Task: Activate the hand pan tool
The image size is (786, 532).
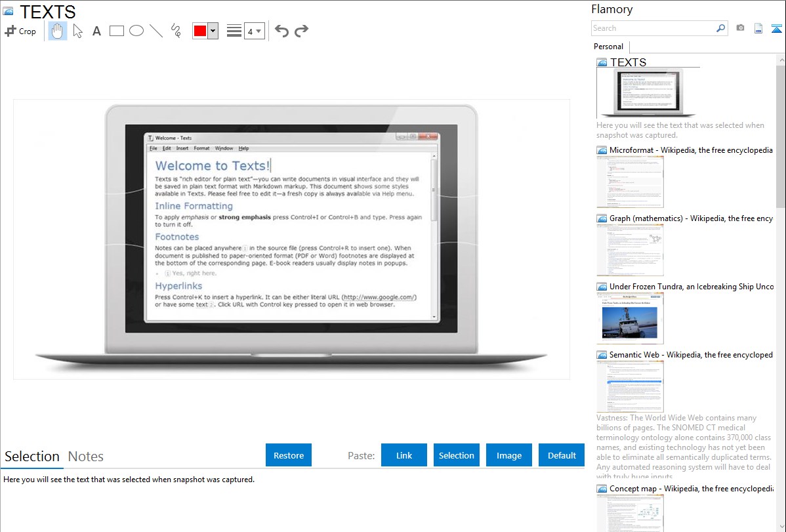Action: click(x=57, y=31)
